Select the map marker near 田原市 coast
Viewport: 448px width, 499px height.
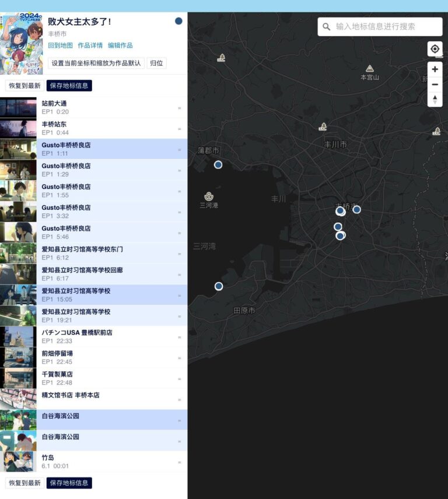pos(218,286)
